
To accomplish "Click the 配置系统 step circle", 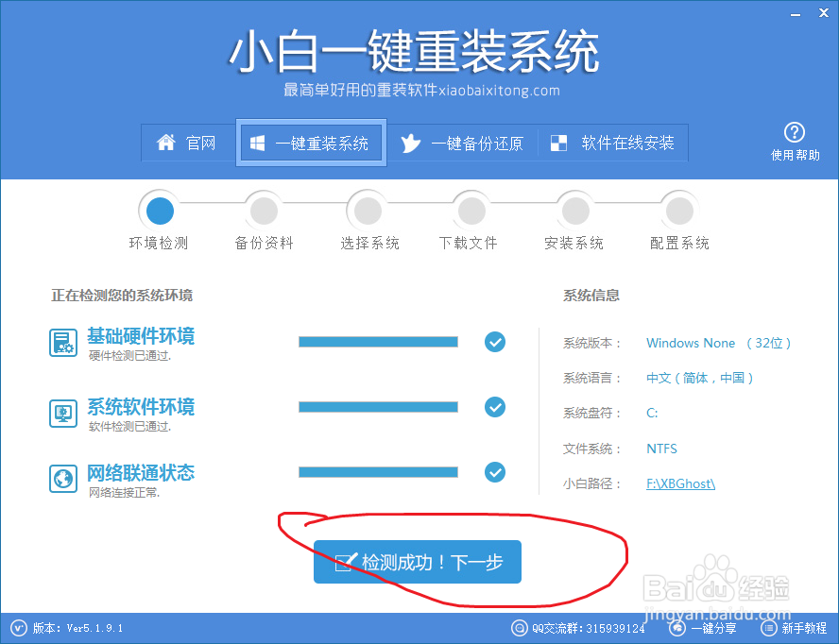I will 679,211.
